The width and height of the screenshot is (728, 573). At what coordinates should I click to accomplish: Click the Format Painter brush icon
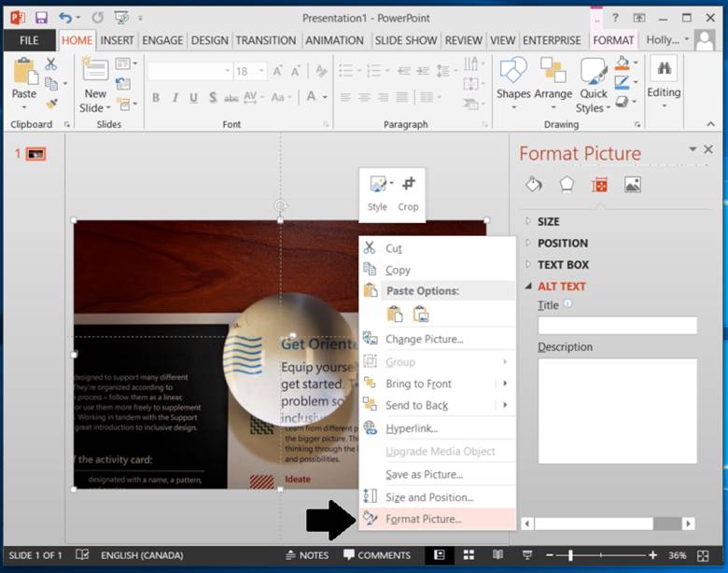[51, 104]
